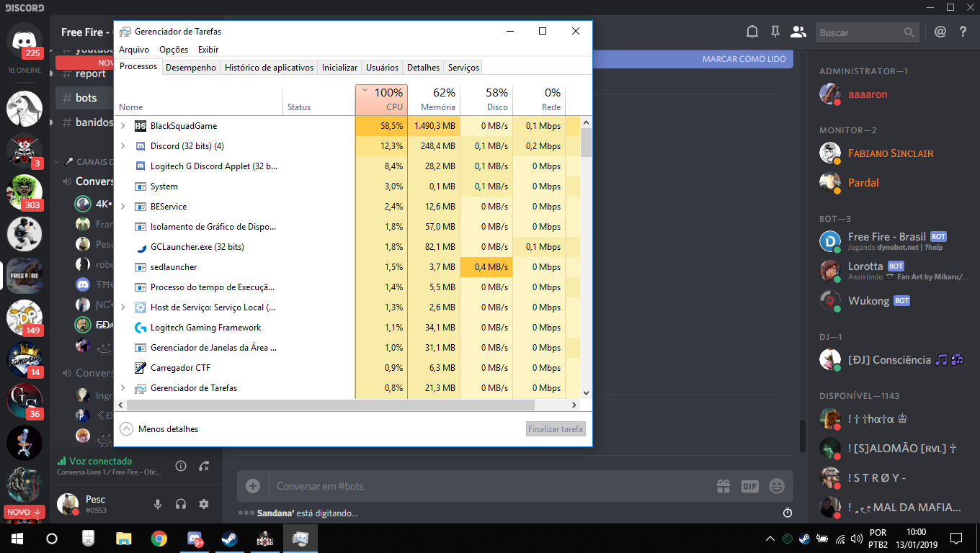Open member Fabiano Sinclair profile

pos(891,153)
